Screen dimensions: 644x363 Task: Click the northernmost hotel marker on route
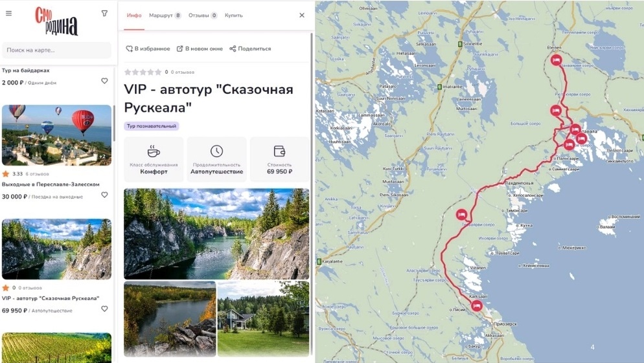point(556,60)
